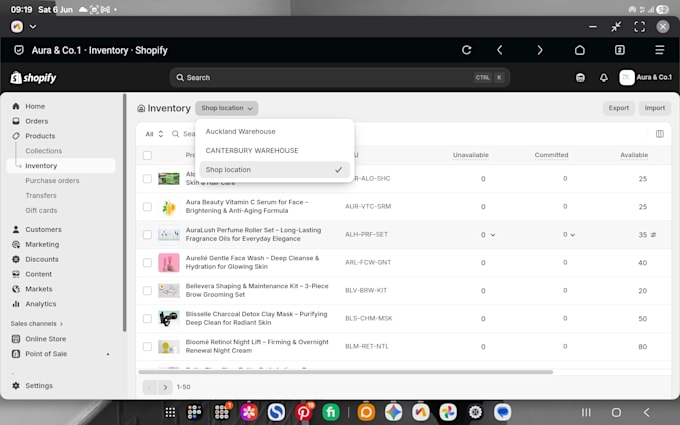Tick the select-all checkbox in table header
This screenshot has width=680, height=425.
147,155
